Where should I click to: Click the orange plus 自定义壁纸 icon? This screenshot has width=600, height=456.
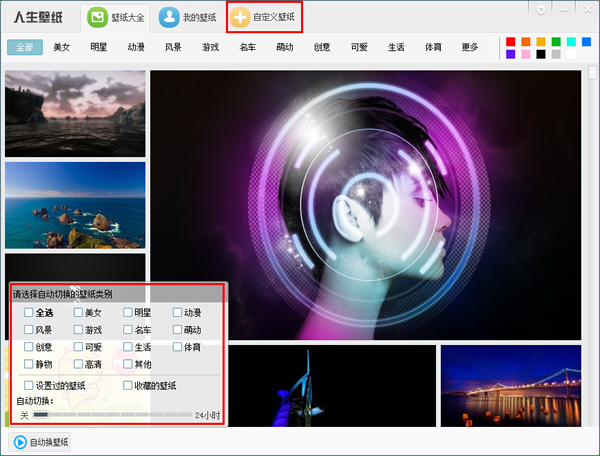tap(241, 17)
